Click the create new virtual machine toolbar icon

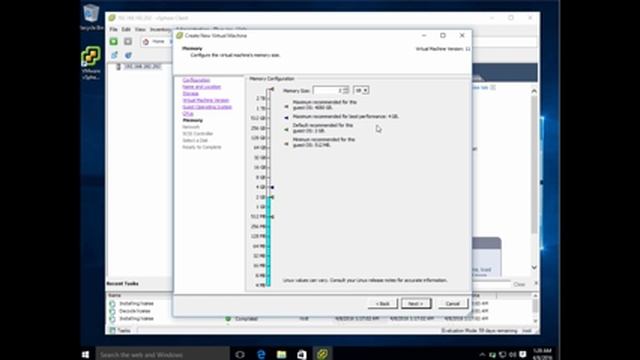[x=114, y=55]
